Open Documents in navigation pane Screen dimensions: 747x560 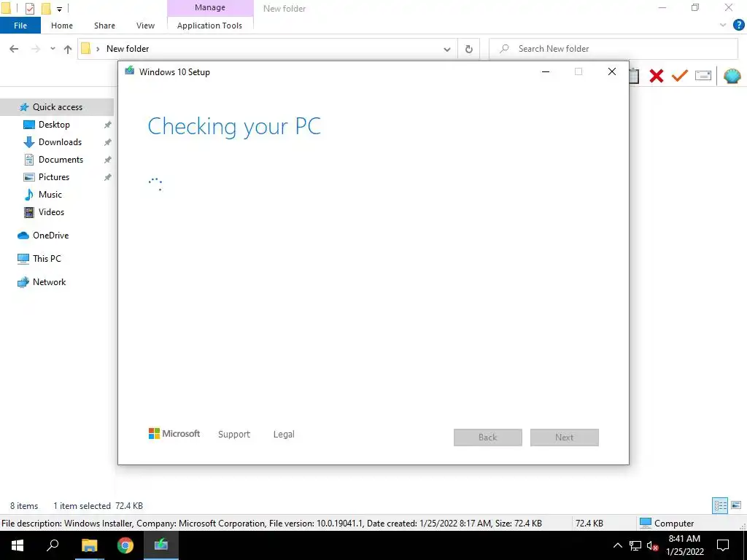click(61, 160)
